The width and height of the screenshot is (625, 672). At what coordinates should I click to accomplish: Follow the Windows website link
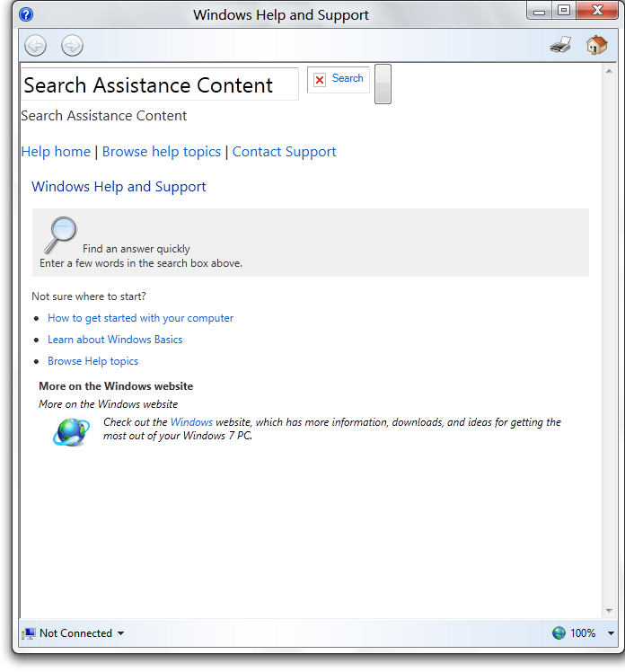pos(191,422)
